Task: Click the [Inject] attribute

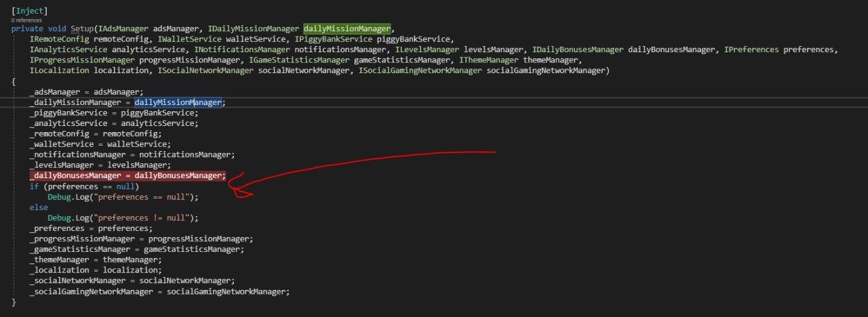Action: pos(29,12)
